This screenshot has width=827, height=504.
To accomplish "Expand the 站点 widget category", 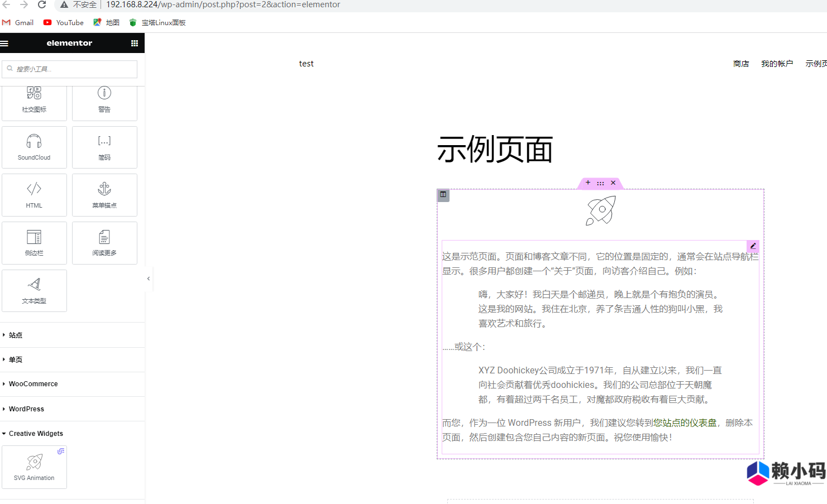I will coord(15,335).
